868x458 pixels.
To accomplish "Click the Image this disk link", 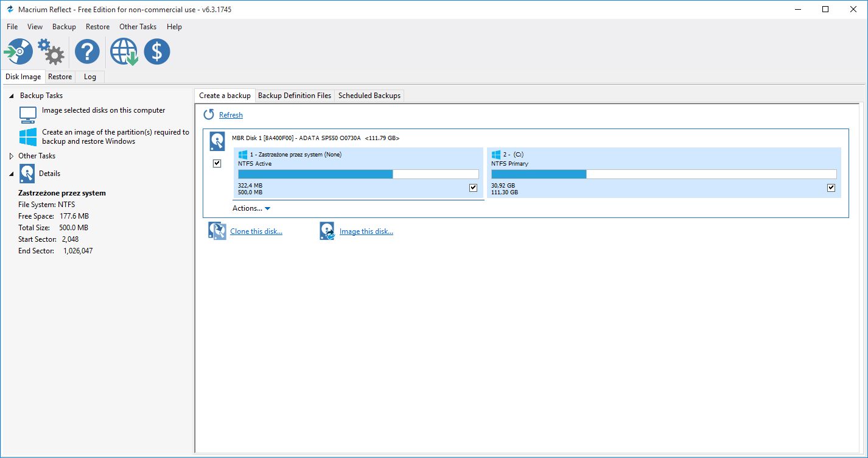I will pyautogui.click(x=366, y=231).
